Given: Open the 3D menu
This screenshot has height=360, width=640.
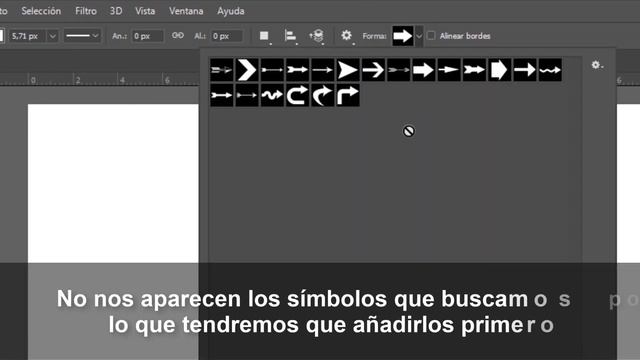Looking at the screenshot, I should 116,11.
